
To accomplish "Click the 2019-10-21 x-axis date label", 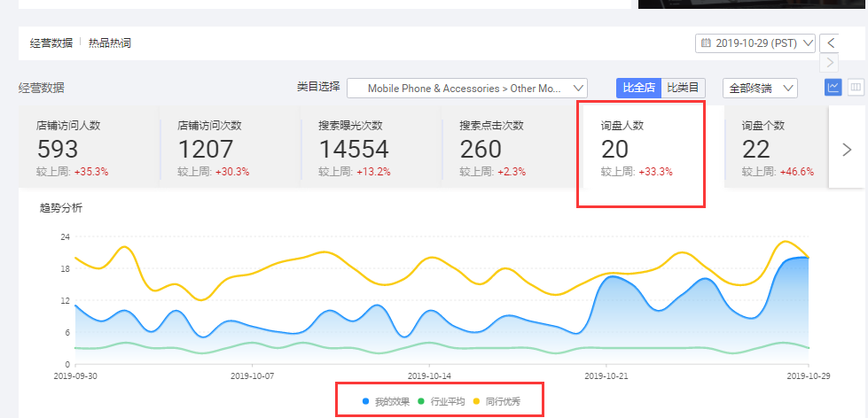I will coord(606,375).
